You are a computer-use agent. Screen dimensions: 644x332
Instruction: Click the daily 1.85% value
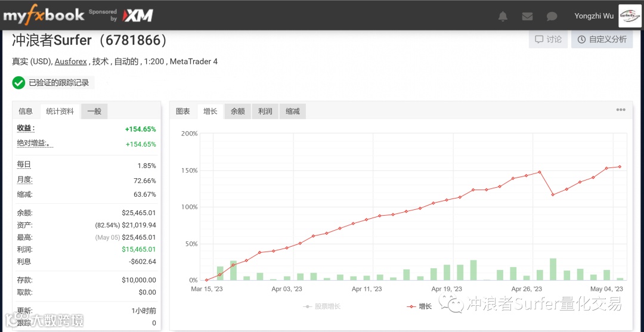coord(147,166)
